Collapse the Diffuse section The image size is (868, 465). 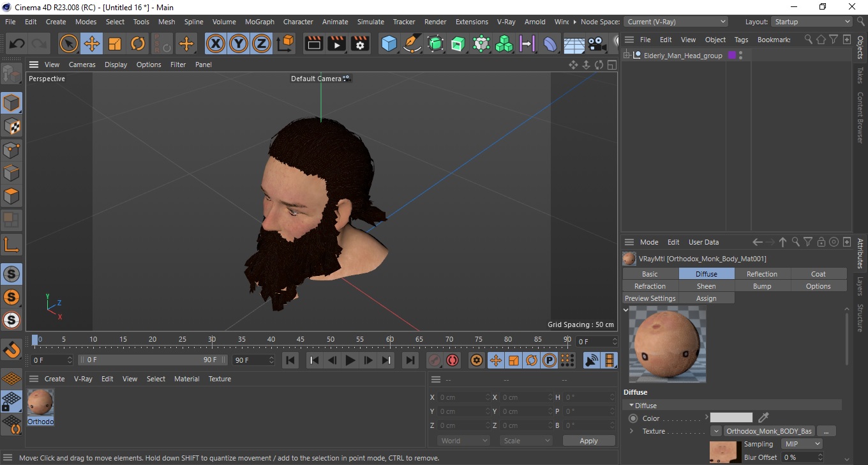point(632,406)
